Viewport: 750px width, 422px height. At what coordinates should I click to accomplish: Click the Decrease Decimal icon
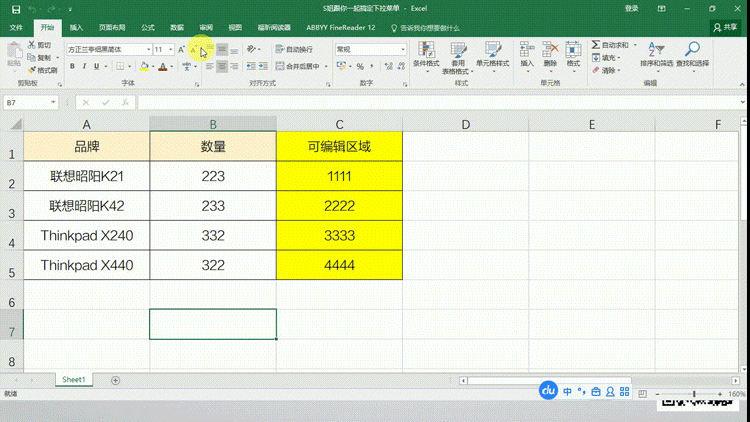click(x=401, y=66)
